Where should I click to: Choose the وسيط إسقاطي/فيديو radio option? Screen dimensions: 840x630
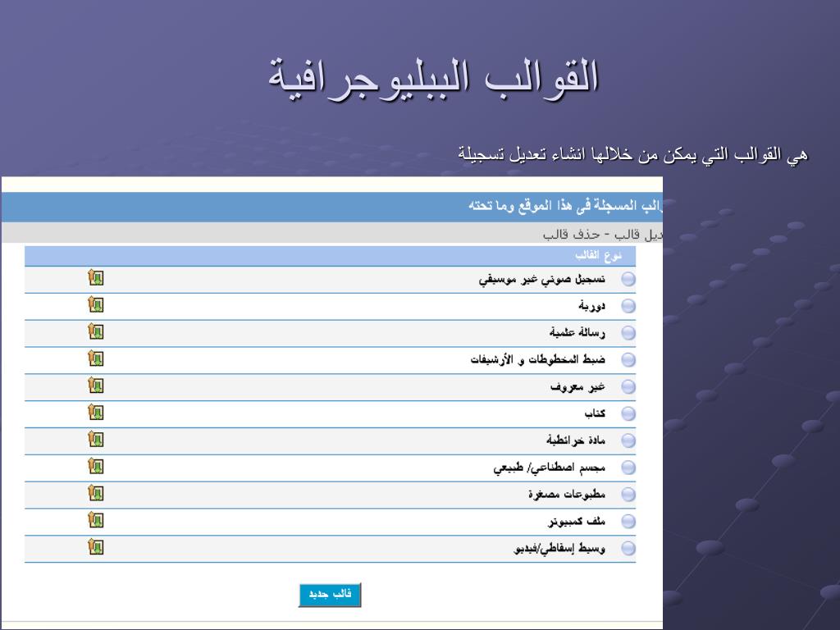pyautogui.click(x=628, y=548)
